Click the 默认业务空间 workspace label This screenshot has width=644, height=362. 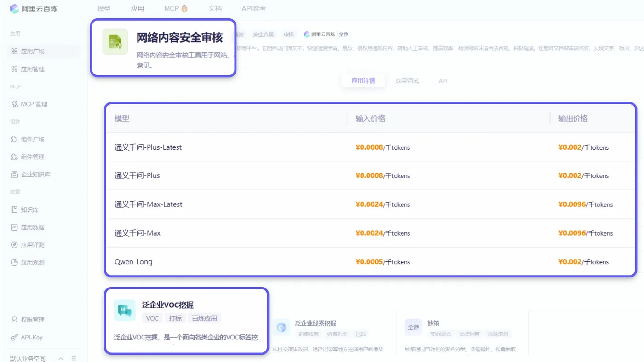click(x=28, y=358)
